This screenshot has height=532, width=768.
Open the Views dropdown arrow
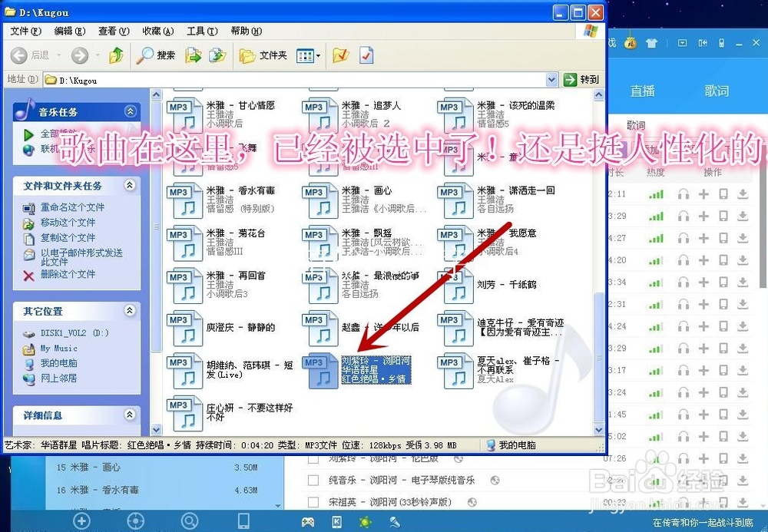(x=318, y=56)
